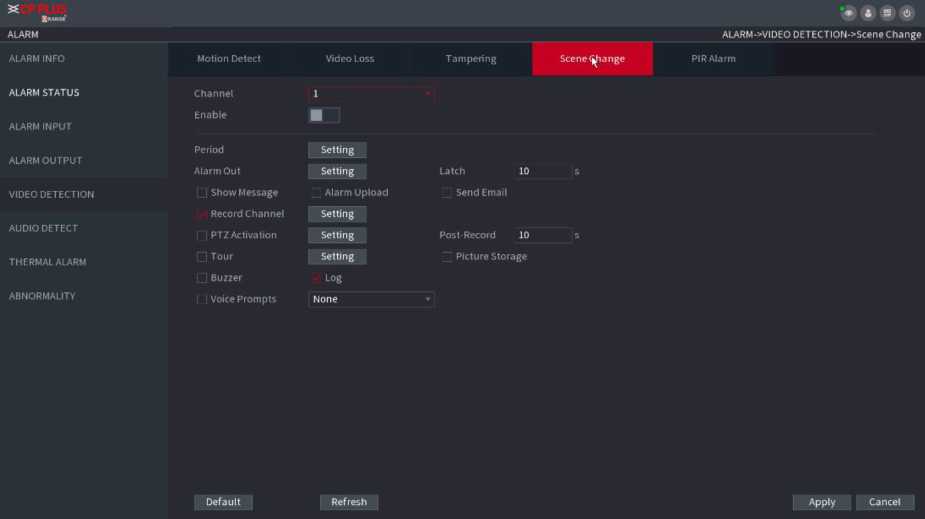Enable the Buzzer checkbox
The height and width of the screenshot is (519, 925).
pyautogui.click(x=202, y=278)
